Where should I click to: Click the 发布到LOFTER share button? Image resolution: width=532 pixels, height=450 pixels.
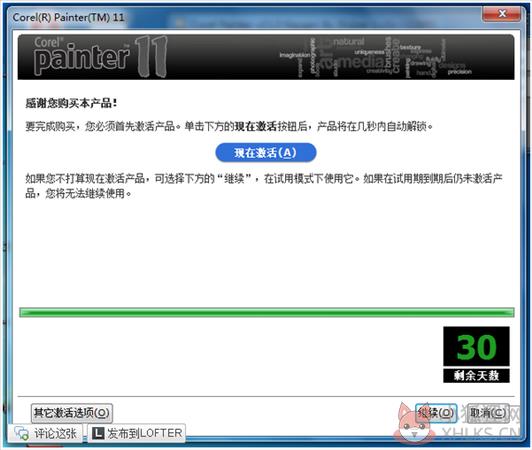click(137, 433)
